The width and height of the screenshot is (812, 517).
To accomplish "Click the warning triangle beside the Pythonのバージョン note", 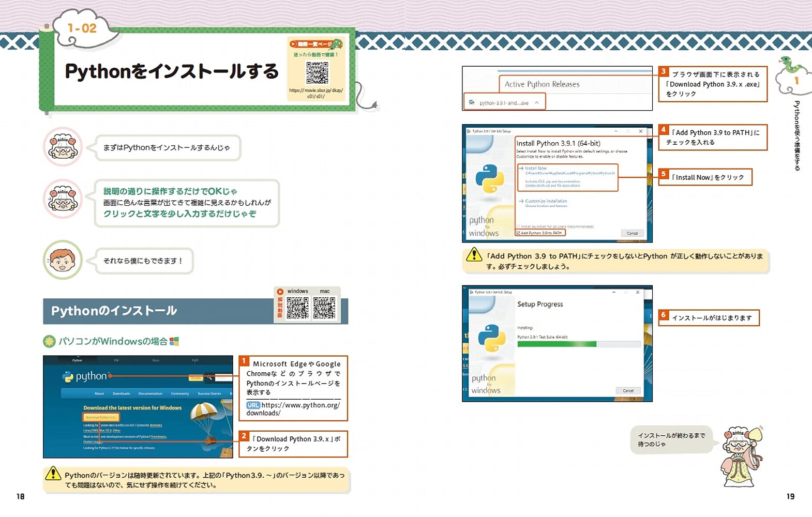I will point(53,473).
